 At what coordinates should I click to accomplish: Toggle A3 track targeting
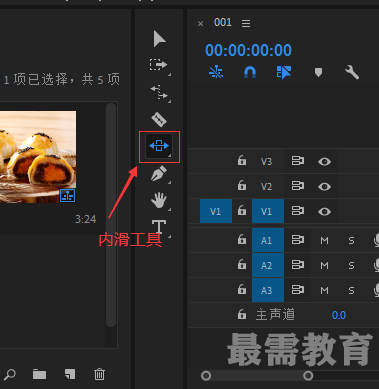click(268, 290)
